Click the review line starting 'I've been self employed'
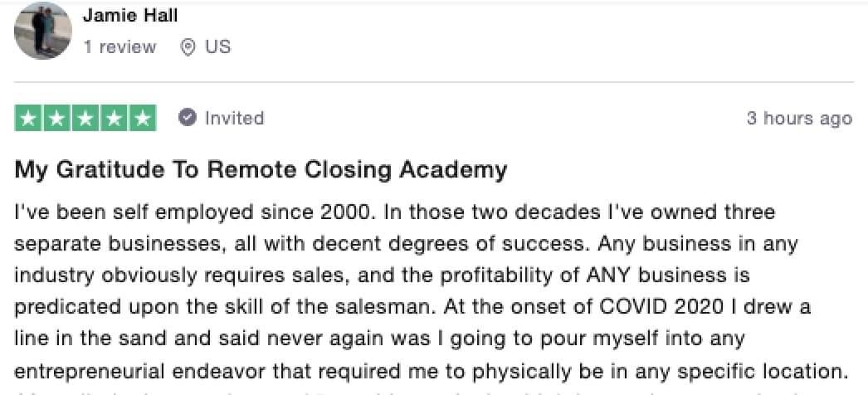 coord(395,213)
